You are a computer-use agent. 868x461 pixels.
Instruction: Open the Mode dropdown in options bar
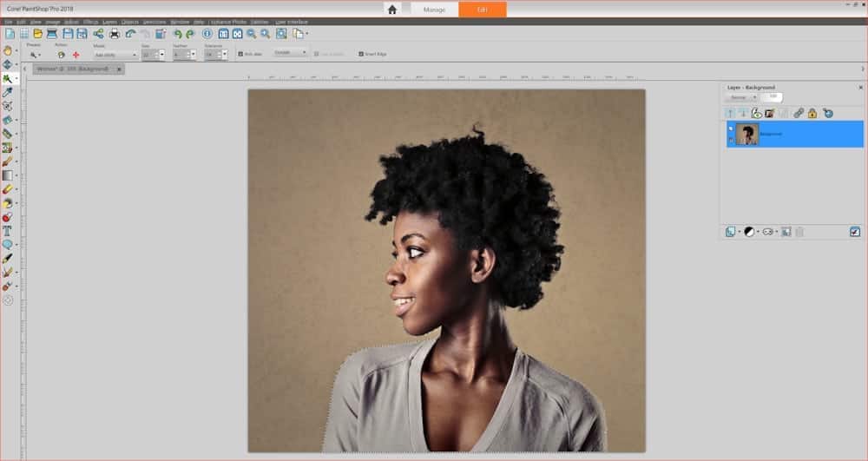click(x=115, y=56)
